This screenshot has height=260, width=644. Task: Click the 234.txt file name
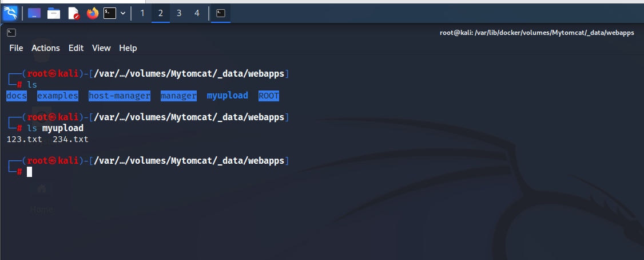(x=71, y=139)
